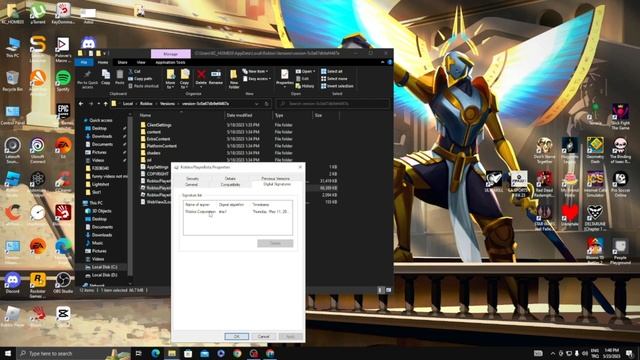Click the Explorer search box

(333, 104)
